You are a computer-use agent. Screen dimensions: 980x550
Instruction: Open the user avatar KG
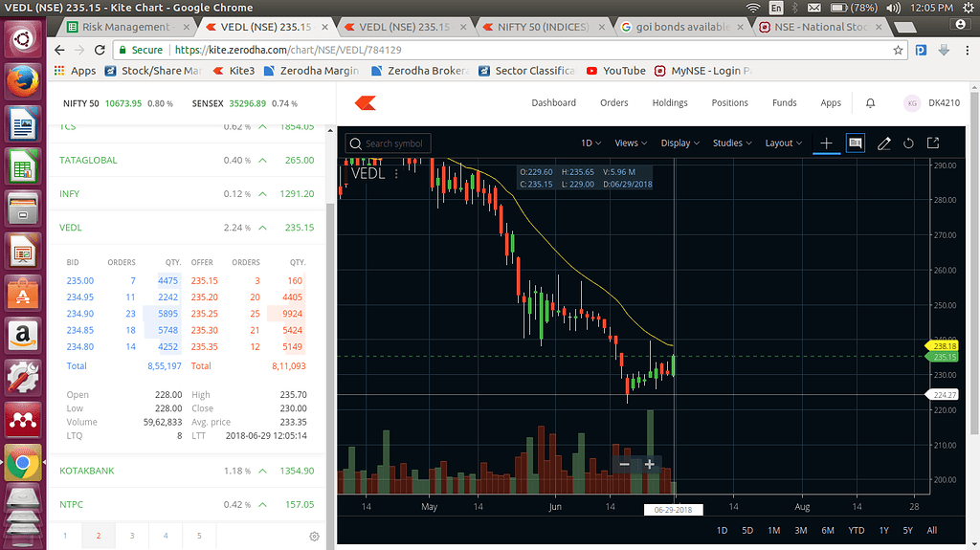pos(912,103)
